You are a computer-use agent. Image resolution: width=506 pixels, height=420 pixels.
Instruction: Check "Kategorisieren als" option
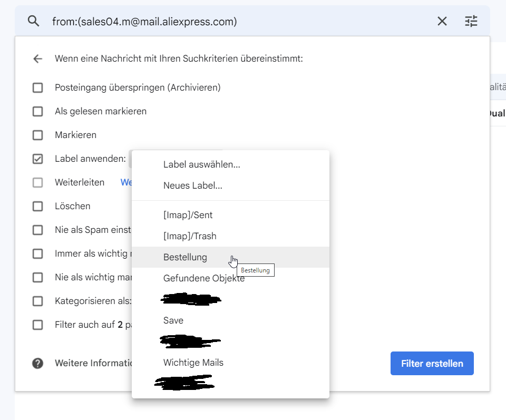pyautogui.click(x=37, y=301)
